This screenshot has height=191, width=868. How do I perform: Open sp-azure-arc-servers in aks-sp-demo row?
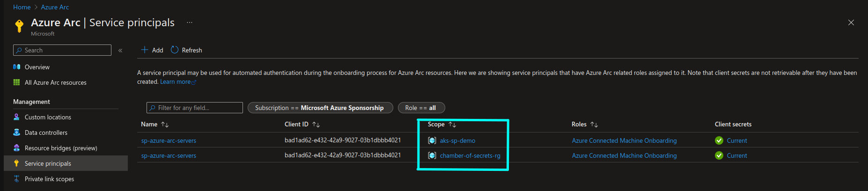pyautogui.click(x=169, y=140)
